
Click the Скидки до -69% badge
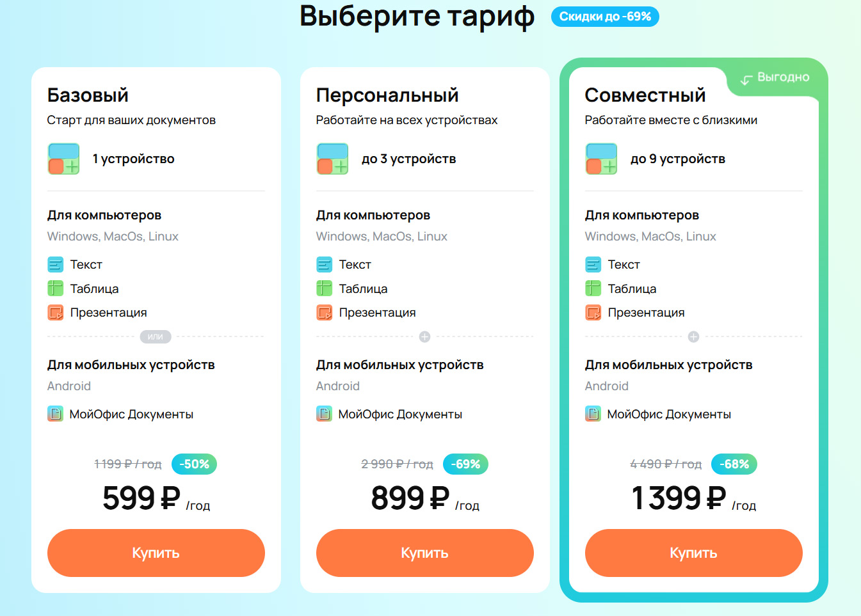[605, 17]
